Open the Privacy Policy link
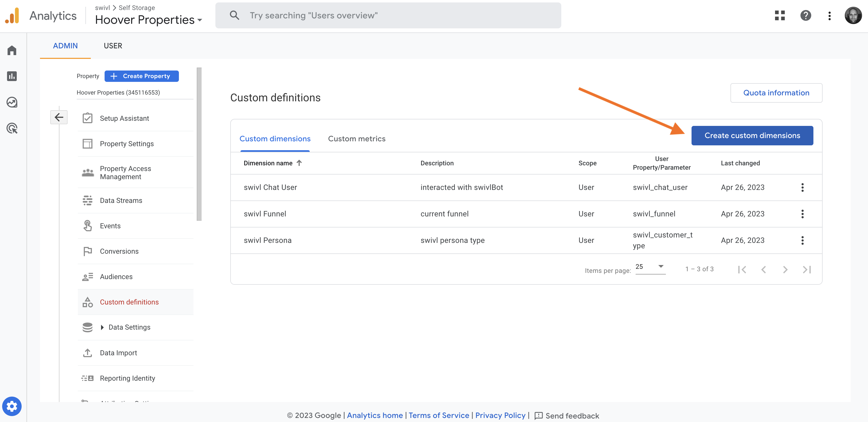Image resolution: width=868 pixels, height=422 pixels. (x=500, y=415)
